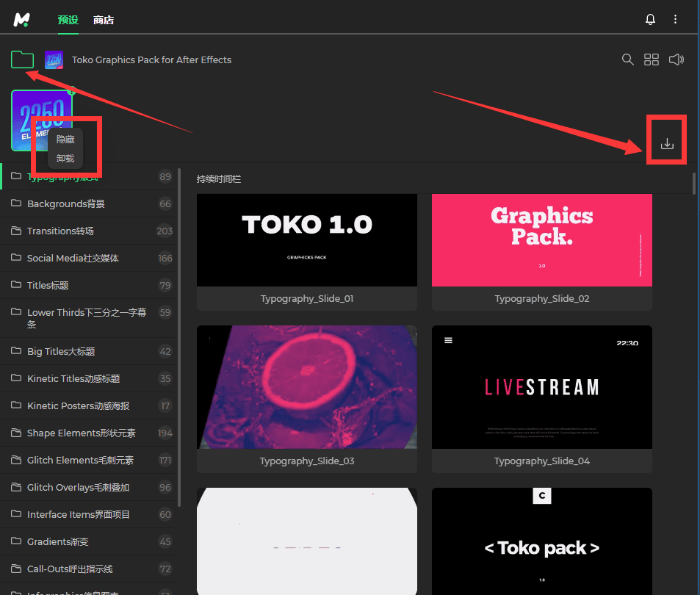Open the Social Media社交媒体 folder
Screen dimensions: 700x595
pyautogui.click(x=73, y=258)
